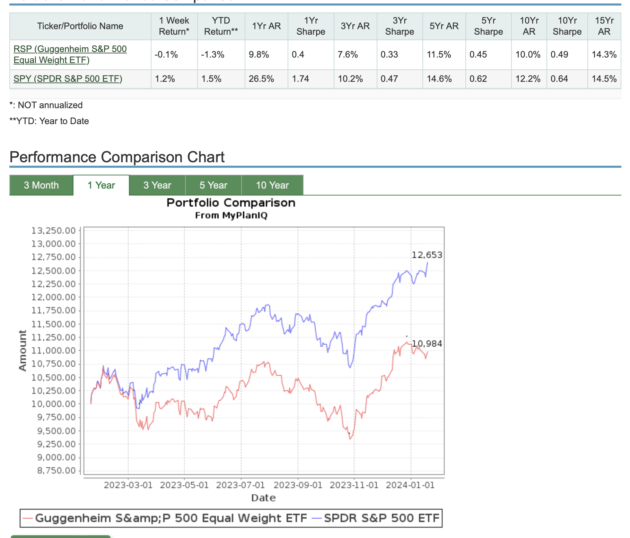Click the Ticker/Portfolio Name column header
The height and width of the screenshot is (538, 630).
(x=80, y=26)
